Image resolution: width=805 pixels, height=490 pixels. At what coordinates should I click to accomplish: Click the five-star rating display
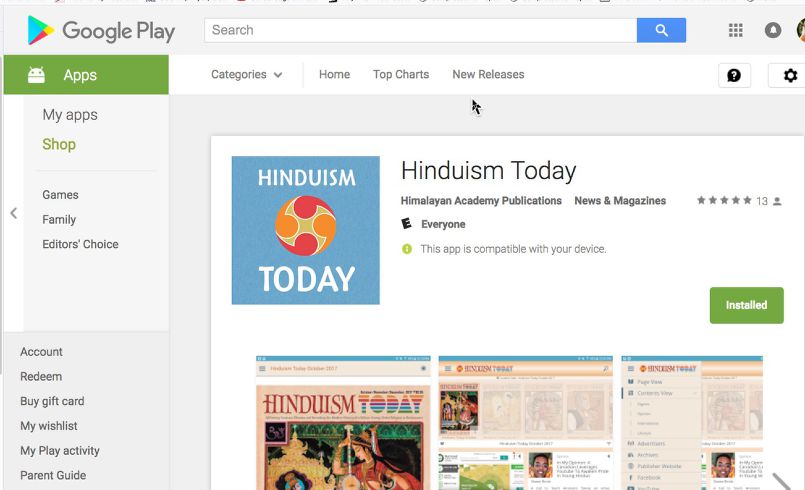(x=724, y=201)
